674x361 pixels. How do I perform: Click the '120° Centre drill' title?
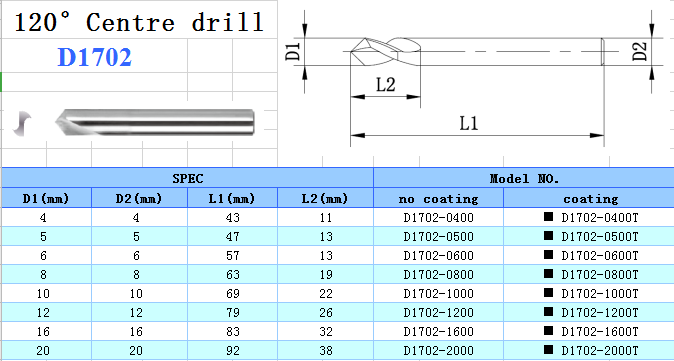(x=139, y=22)
